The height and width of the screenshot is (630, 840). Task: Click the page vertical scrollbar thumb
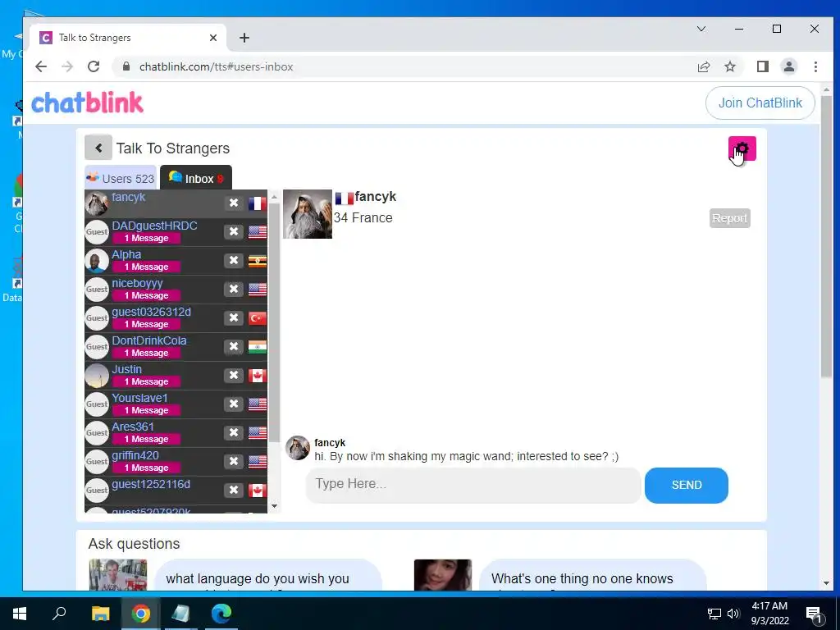pyautogui.click(x=826, y=235)
